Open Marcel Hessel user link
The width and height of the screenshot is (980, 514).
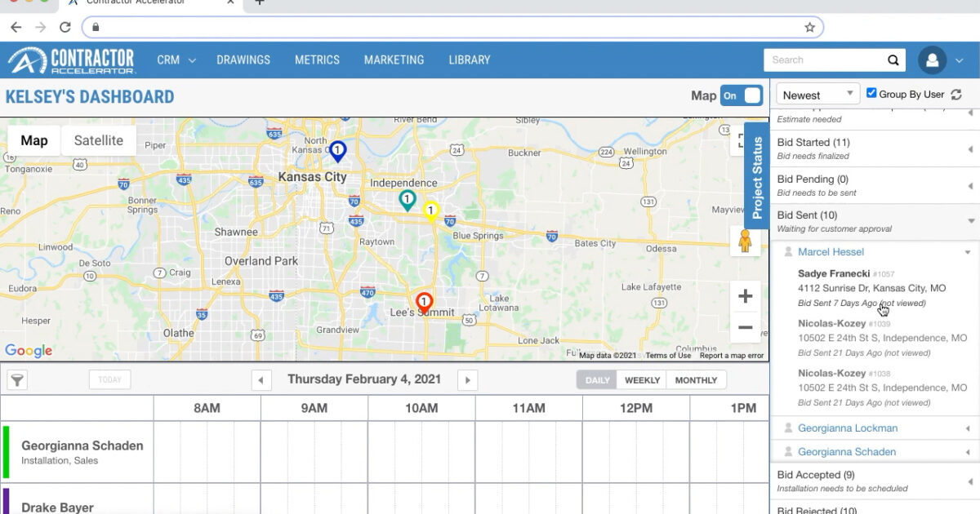click(x=831, y=252)
